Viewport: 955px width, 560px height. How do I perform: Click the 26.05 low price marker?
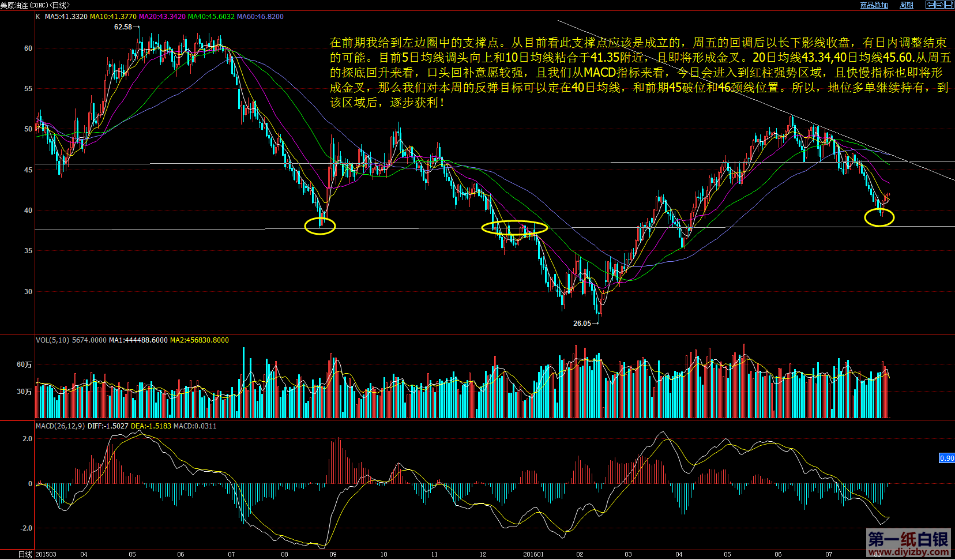pyautogui.click(x=582, y=323)
